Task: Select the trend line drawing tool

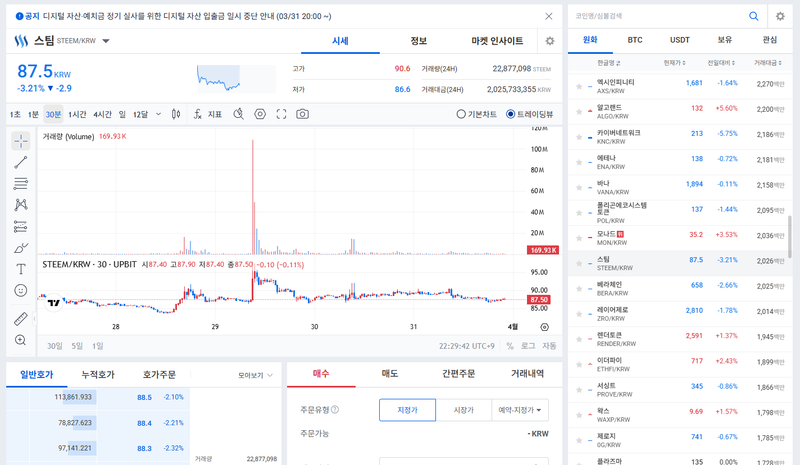Action: [21, 162]
